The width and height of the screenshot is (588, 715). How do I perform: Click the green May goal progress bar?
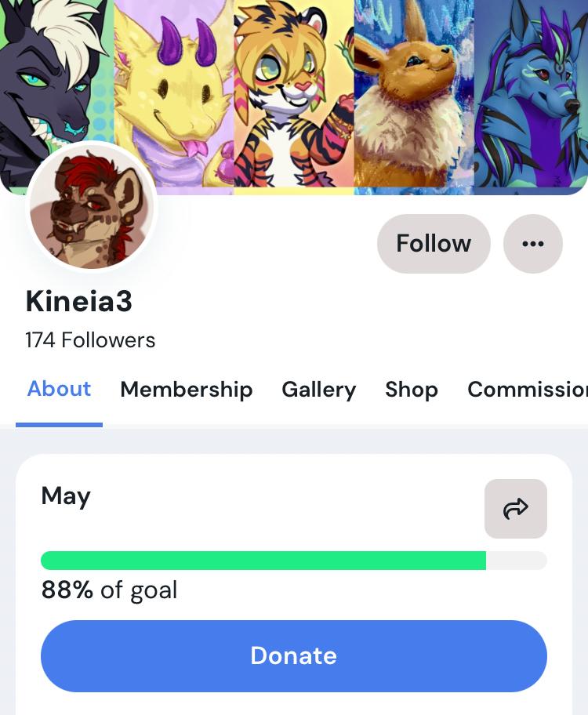pos(294,561)
